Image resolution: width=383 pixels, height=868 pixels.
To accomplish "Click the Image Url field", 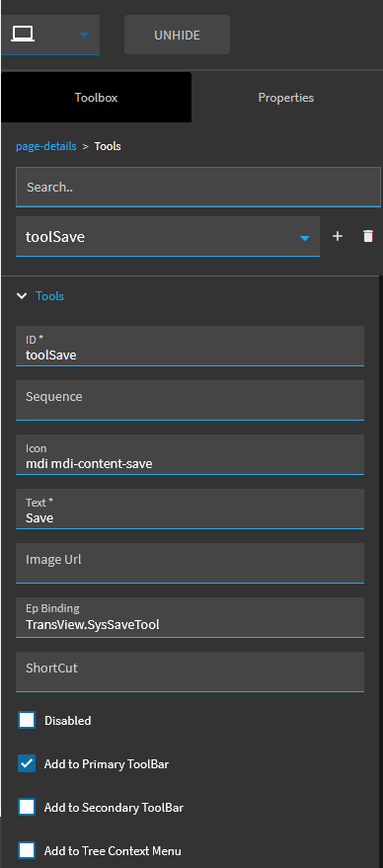I will [x=190, y=563].
